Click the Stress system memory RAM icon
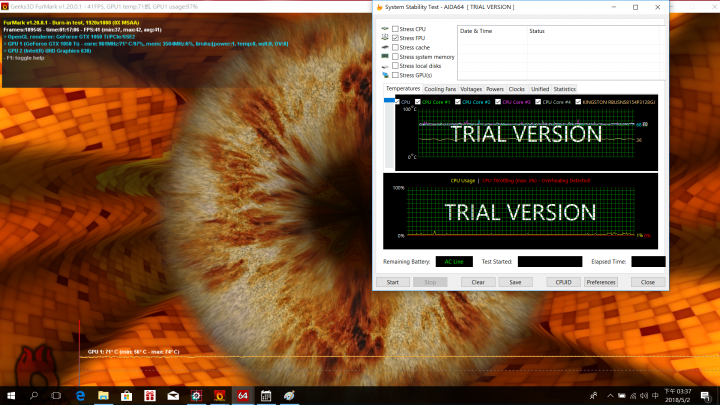 [385, 56]
